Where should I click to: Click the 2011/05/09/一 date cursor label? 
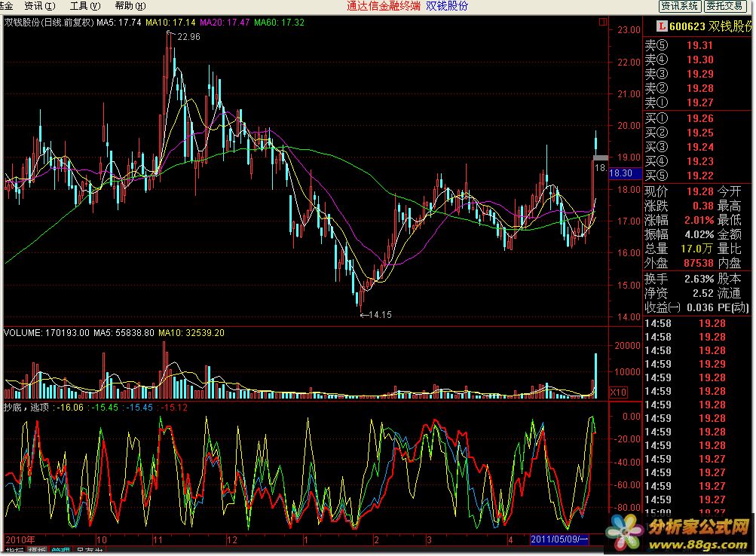pyautogui.click(x=559, y=539)
